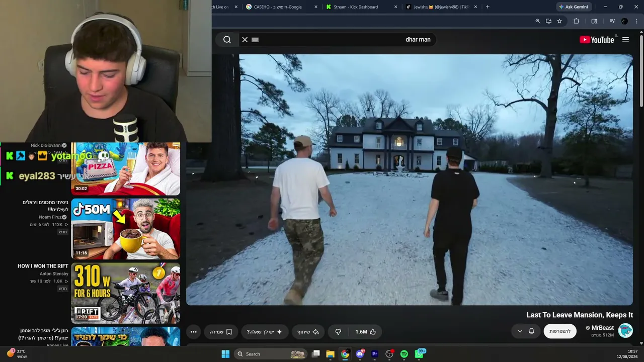Open File Explorer from the taskbar
Viewport: 644px width, 362px height.
pyautogui.click(x=331, y=354)
